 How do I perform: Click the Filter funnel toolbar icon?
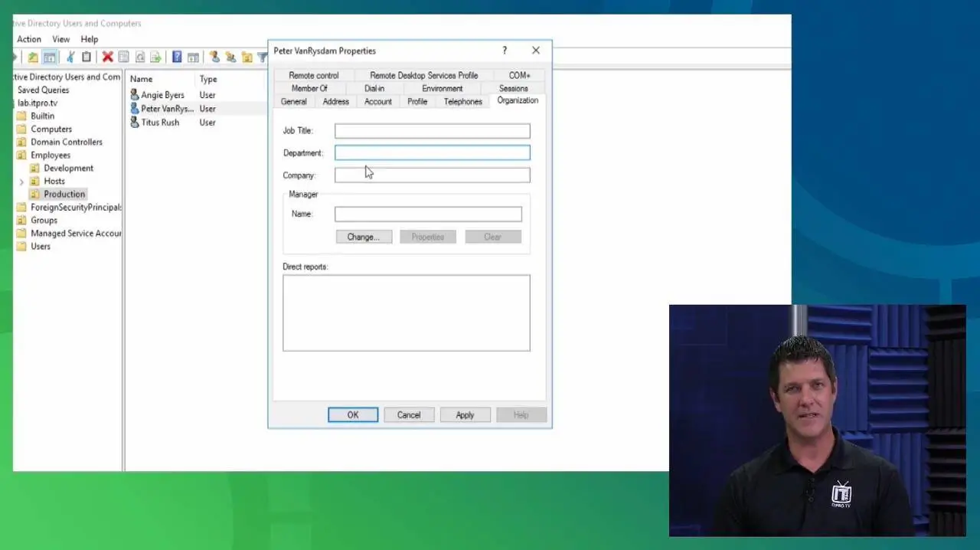[262, 57]
